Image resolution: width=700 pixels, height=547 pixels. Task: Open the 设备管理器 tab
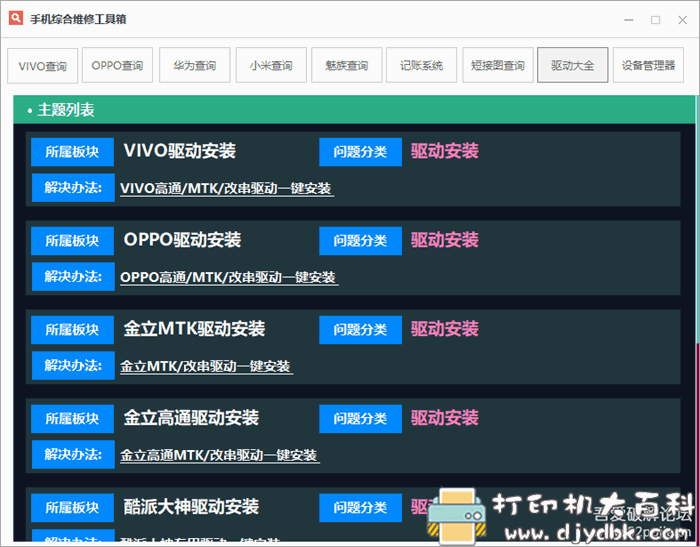coord(648,65)
